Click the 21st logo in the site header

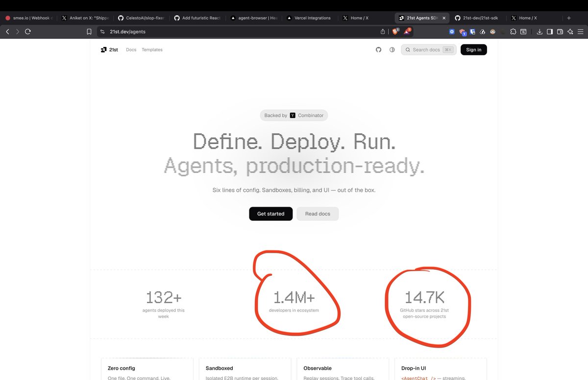109,49
